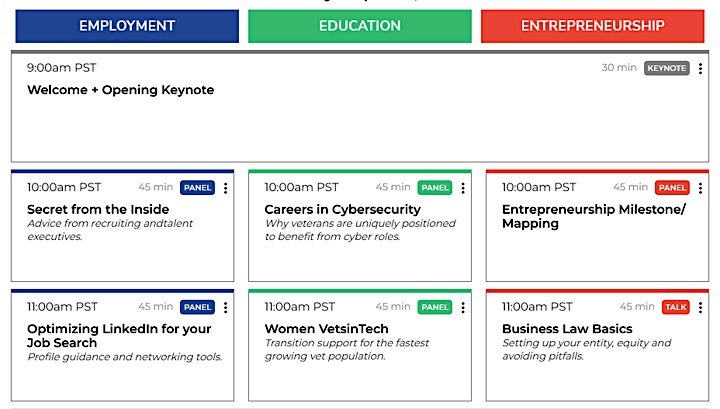Open kebab menu for Careers in Cybersecurity
720x409 pixels.
click(463, 188)
